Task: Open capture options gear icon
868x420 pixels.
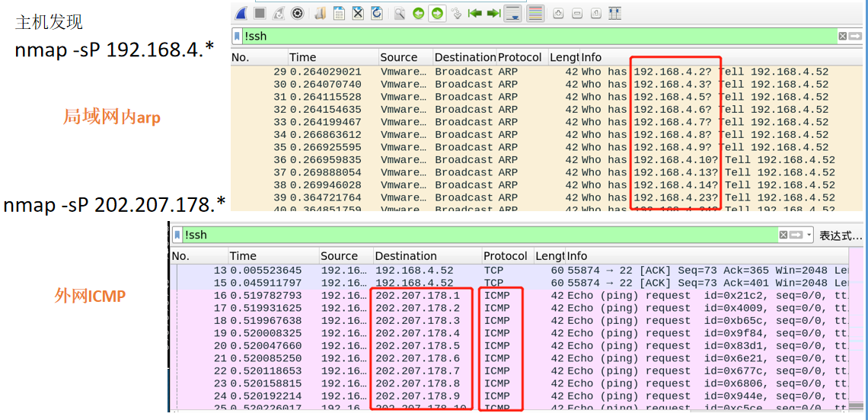Action: coord(297,13)
